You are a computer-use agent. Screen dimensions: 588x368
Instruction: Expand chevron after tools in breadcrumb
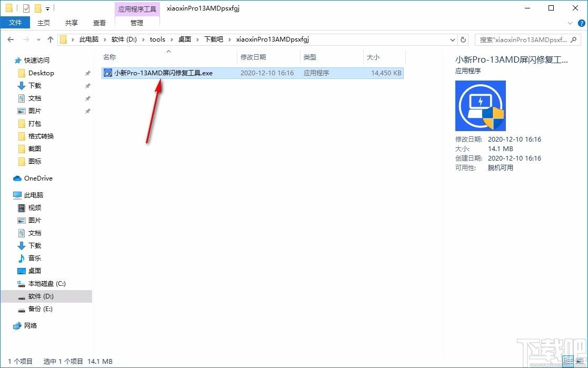click(x=172, y=40)
